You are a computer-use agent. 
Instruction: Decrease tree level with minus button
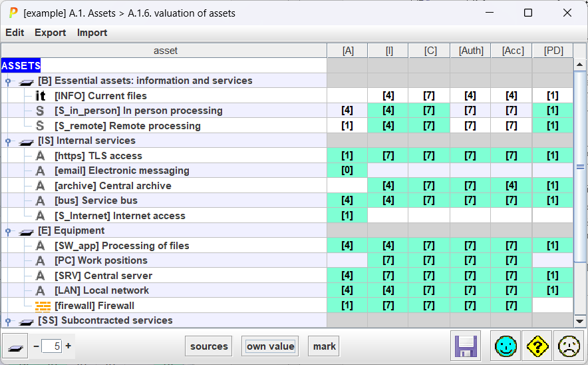pyautogui.click(x=36, y=346)
